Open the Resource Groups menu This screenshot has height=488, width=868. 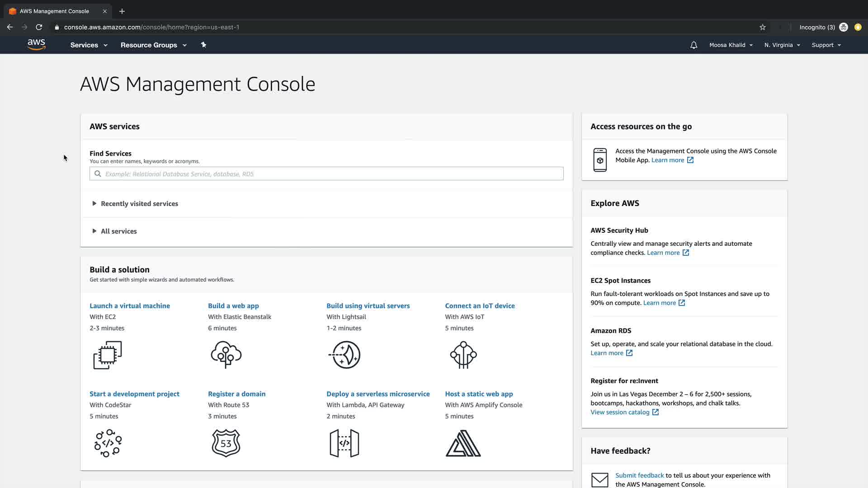tap(153, 45)
